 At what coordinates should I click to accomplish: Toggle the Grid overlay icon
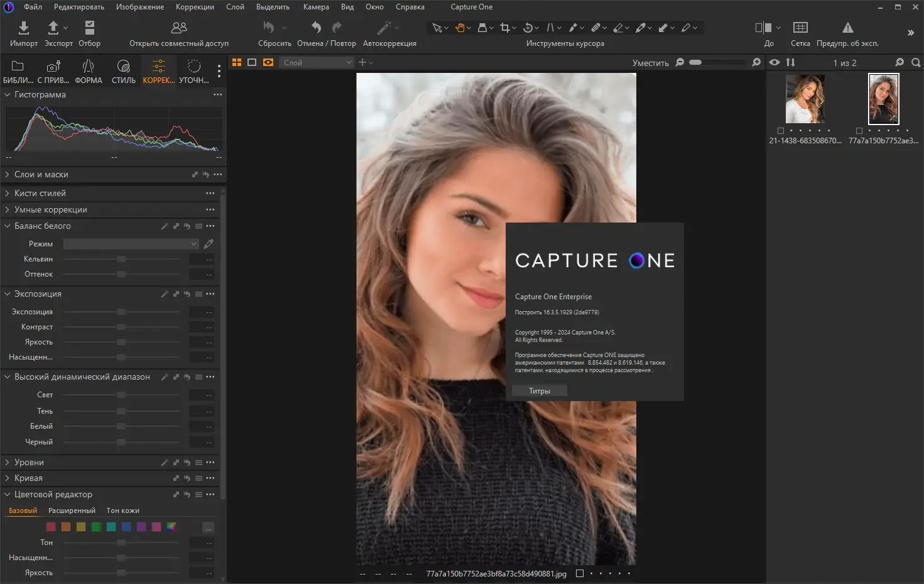(800, 28)
